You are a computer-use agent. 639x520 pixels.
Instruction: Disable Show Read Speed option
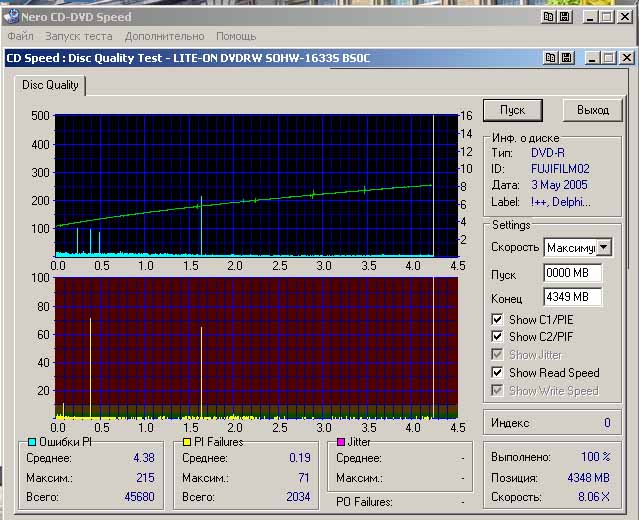497,373
